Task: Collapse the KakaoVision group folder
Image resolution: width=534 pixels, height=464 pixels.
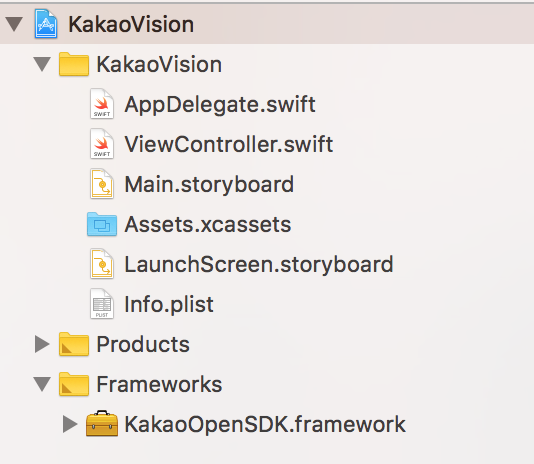Action: click(x=42, y=64)
